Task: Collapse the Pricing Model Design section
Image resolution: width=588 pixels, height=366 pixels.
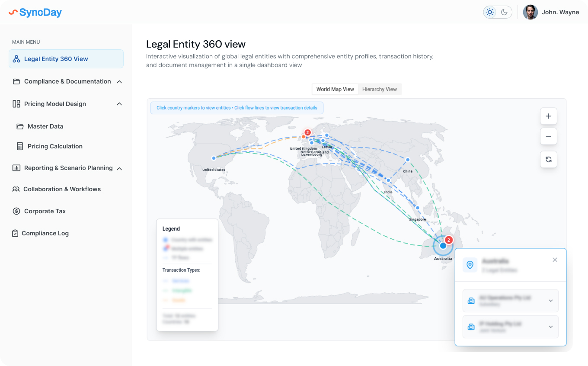Action: pos(119,104)
